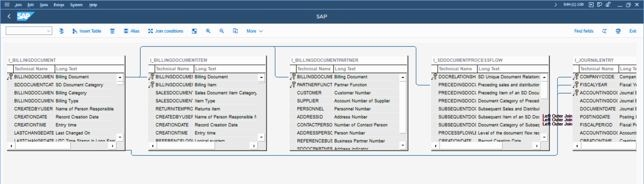This screenshot has height=184, width=644.
Task: Zoom in on the join diagram
Action: pyautogui.click(x=208, y=31)
